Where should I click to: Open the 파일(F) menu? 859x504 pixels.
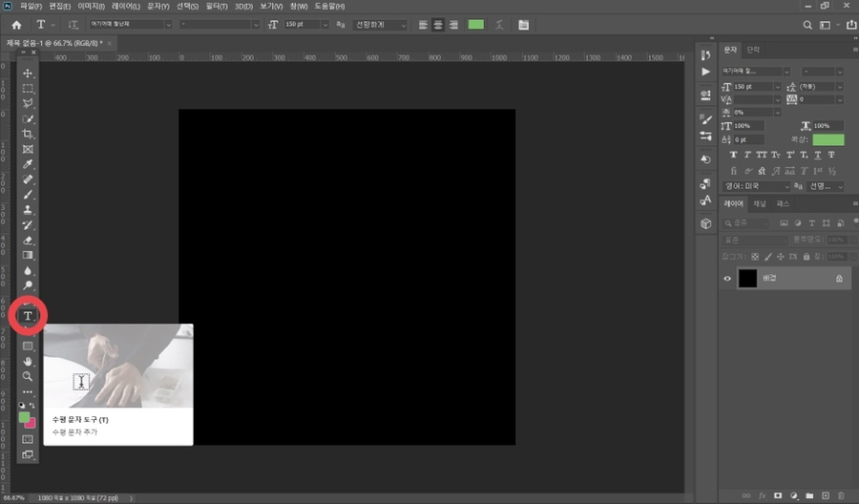(31, 6)
